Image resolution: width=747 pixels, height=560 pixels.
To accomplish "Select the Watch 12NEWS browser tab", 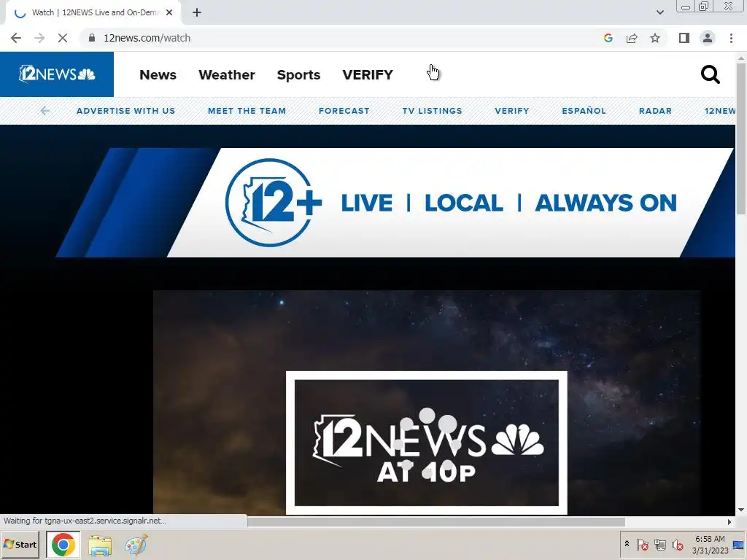I will [93, 13].
